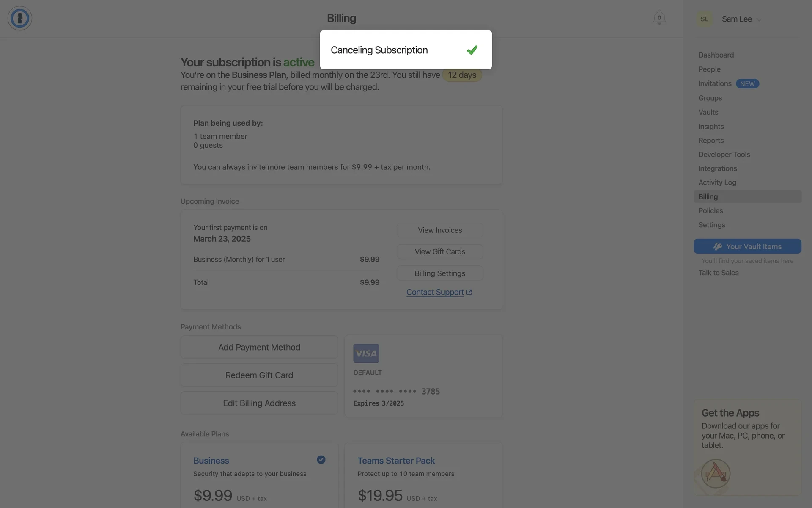The image size is (812, 508).
Task: Select the Teams Starter Pack plan
Action: (396, 461)
